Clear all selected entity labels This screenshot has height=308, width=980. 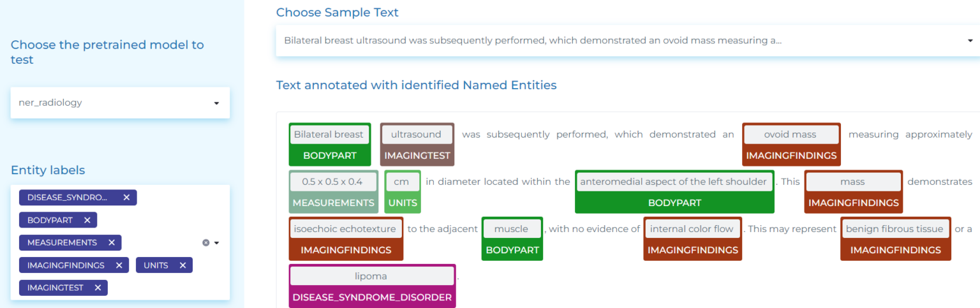tap(205, 243)
